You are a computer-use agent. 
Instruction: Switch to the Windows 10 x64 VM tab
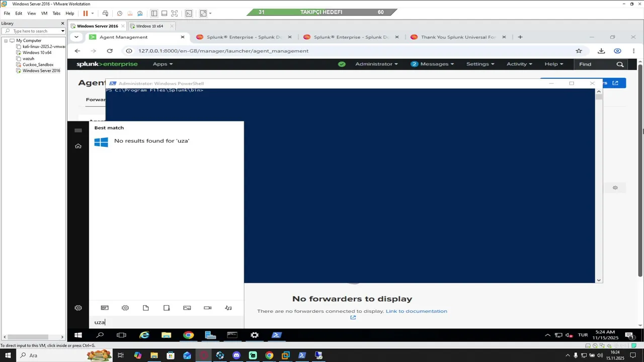[149, 26]
